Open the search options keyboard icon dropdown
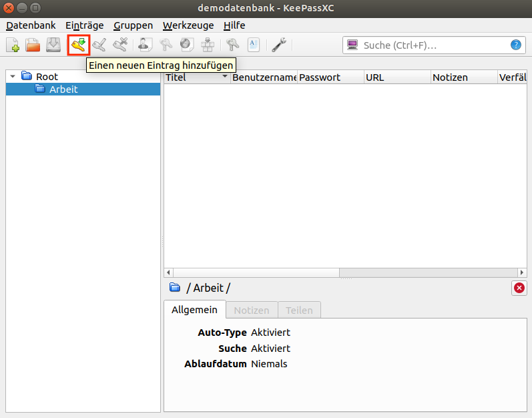 tap(352, 45)
